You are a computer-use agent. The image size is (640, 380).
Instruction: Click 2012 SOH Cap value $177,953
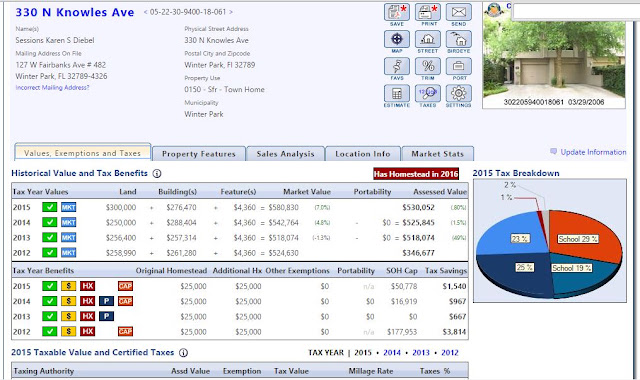(x=402, y=332)
